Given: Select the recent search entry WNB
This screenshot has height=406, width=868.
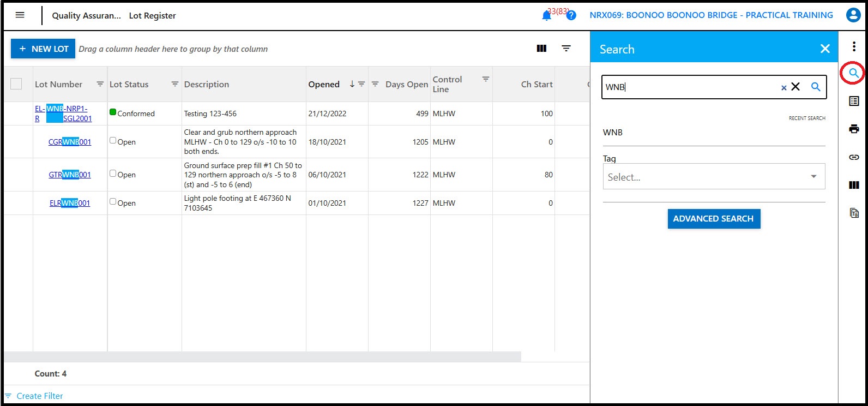Looking at the screenshot, I should coord(613,133).
